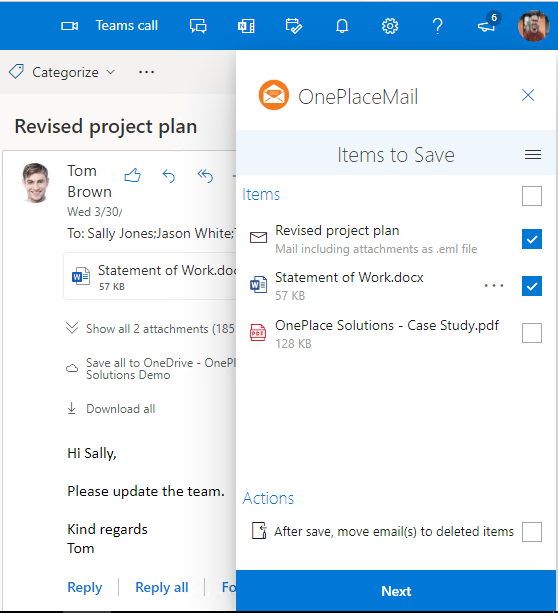The image size is (558, 613).
Task: Uncheck Revised project plan mail item
Action: [532, 239]
